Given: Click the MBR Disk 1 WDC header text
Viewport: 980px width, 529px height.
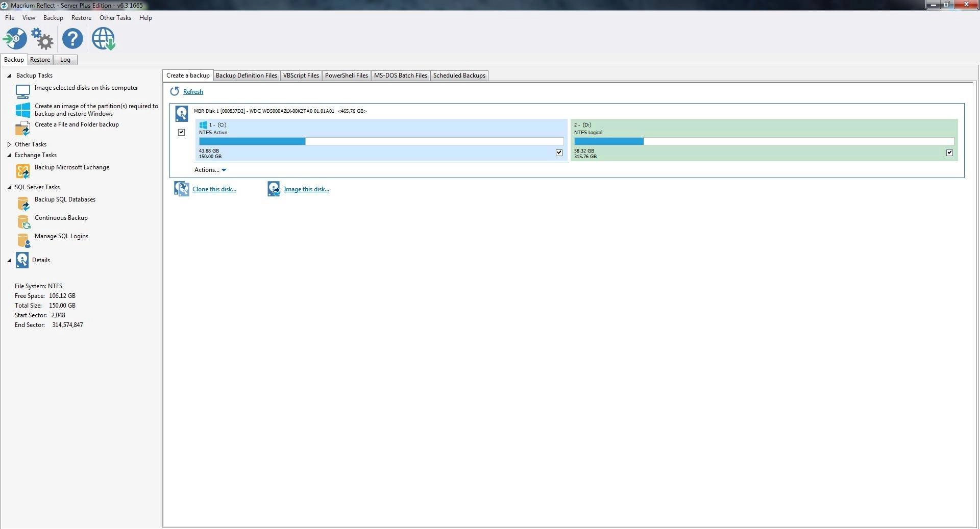Looking at the screenshot, I should tap(280, 111).
